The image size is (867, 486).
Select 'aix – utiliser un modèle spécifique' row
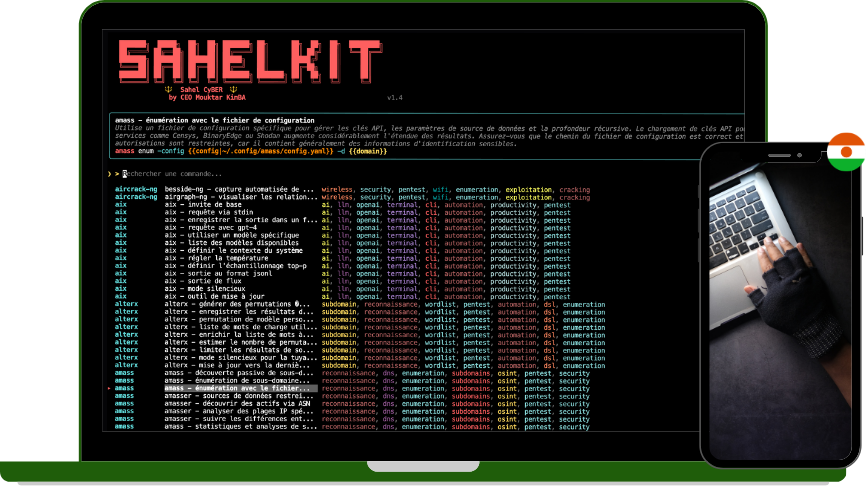(342, 235)
